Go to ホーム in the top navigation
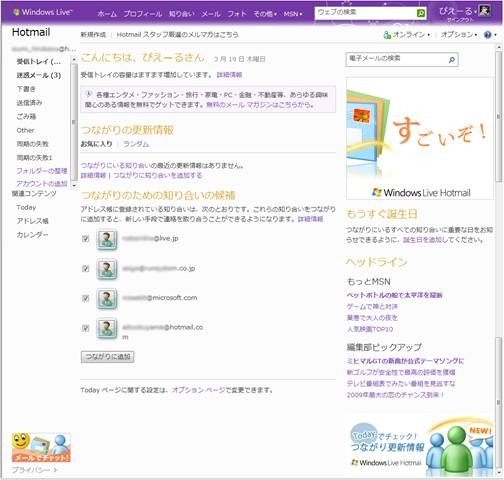The width and height of the screenshot is (504, 480). (107, 14)
